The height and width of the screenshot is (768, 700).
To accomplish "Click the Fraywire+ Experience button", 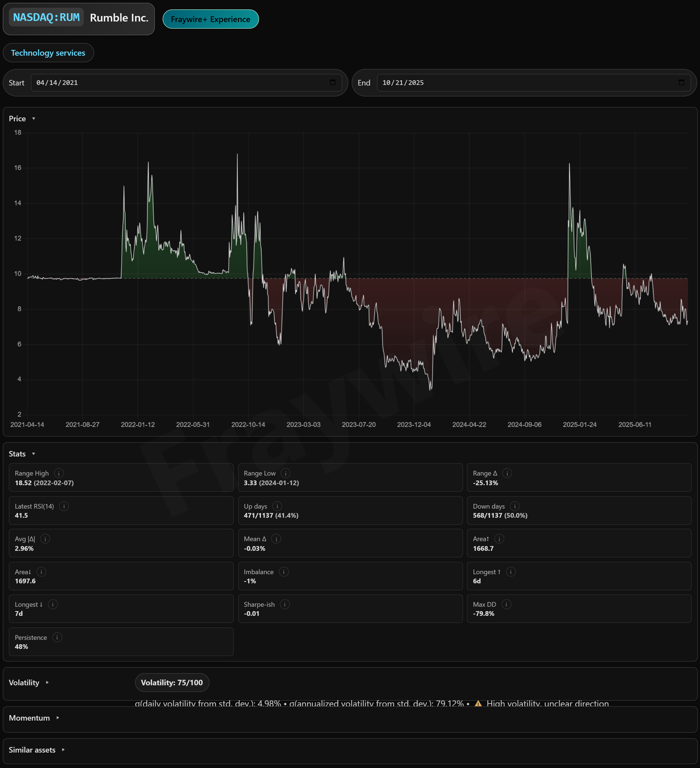I will pyautogui.click(x=211, y=19).
